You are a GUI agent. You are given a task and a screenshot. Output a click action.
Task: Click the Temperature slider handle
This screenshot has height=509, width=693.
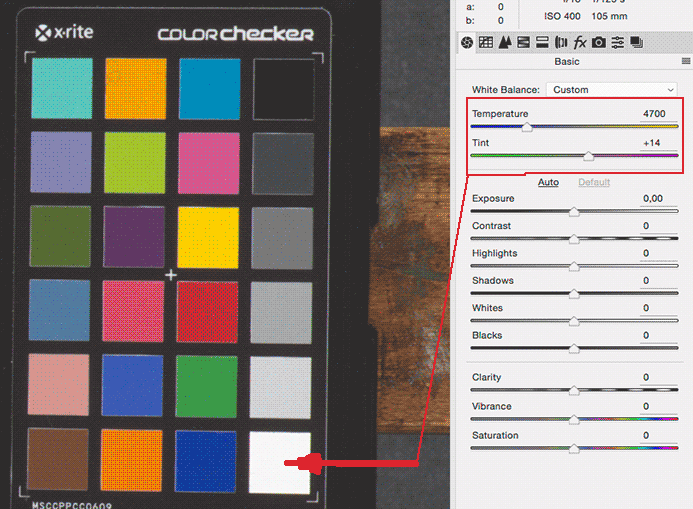(x=527, y=127)
